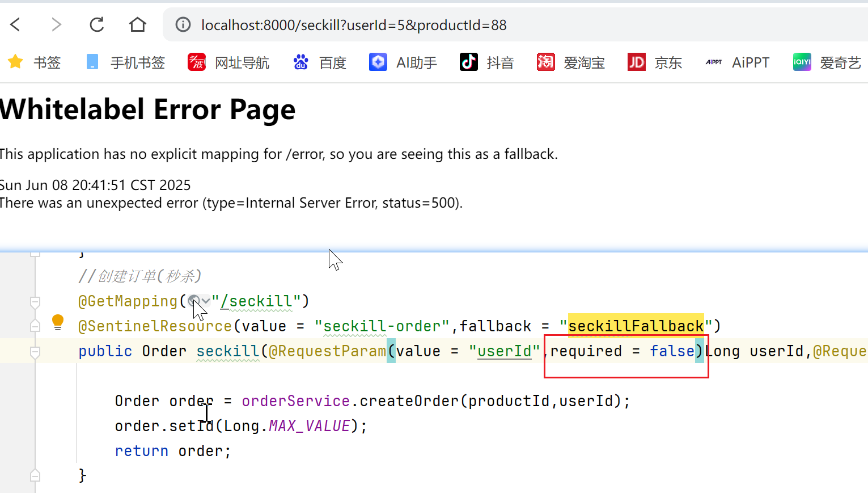Open the 网址导航 bookmark
868x493 pixels.
pos(228,62)
